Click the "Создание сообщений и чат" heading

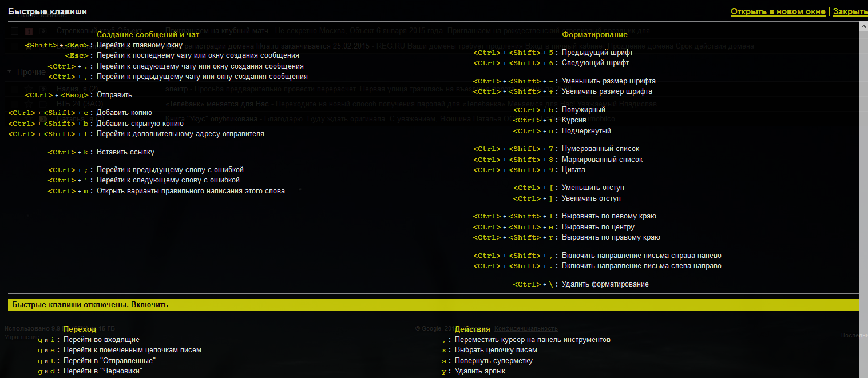tap(148, 35)
